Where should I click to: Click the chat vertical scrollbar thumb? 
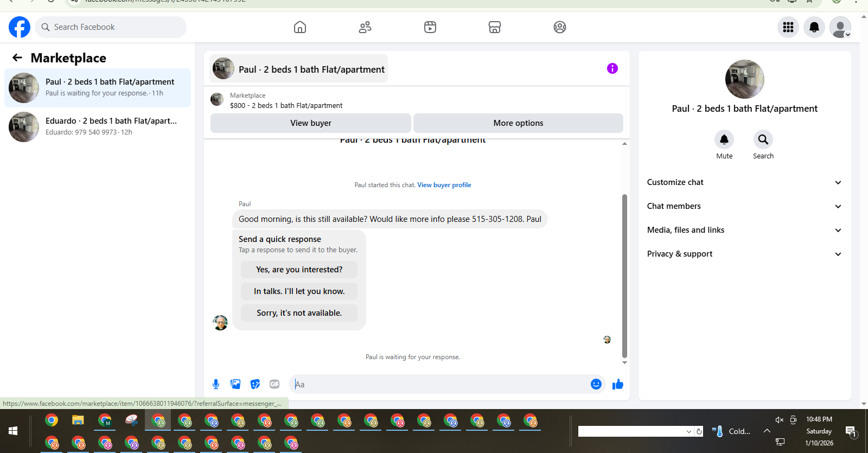point(624,276)
